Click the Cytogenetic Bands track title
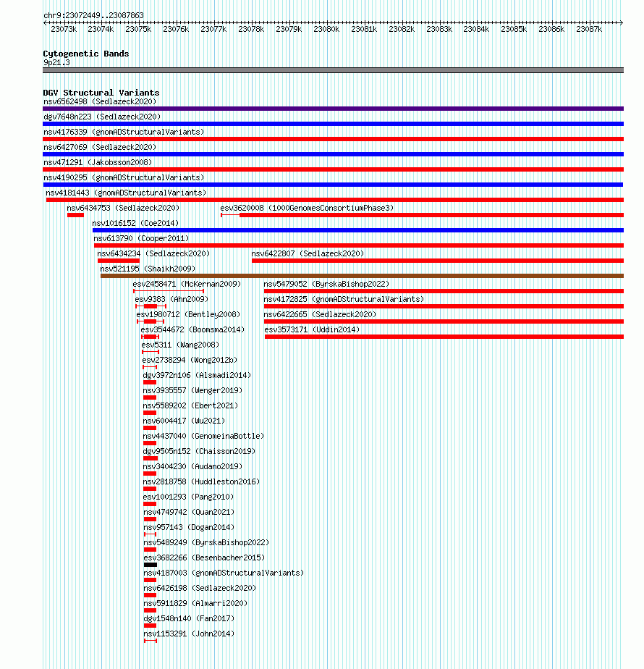The image size is (644, 669). (85, 54)
